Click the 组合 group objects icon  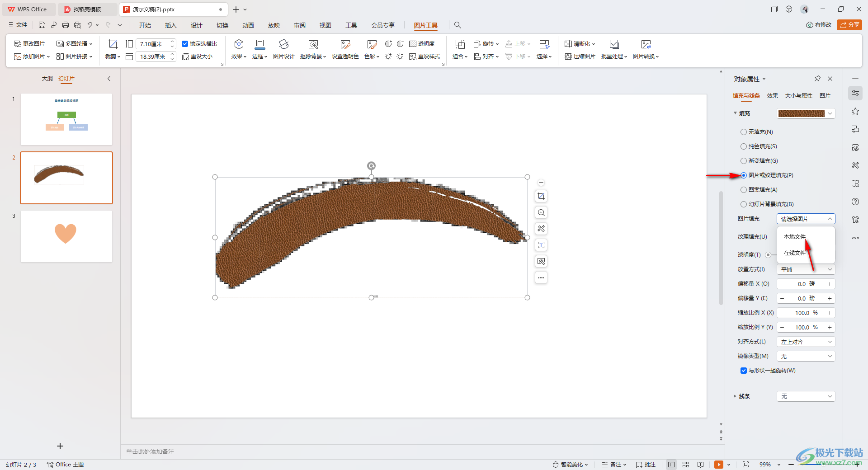(x=460, y=44)
